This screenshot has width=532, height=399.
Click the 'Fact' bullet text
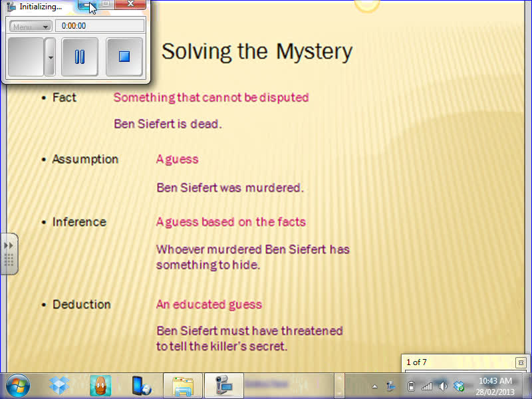click(64, 98)
